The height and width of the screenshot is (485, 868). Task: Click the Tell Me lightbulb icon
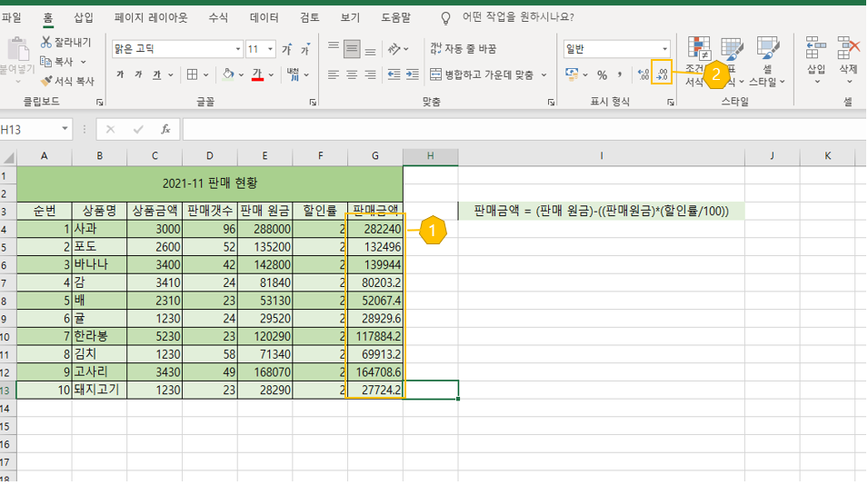(x=445, y=18)
